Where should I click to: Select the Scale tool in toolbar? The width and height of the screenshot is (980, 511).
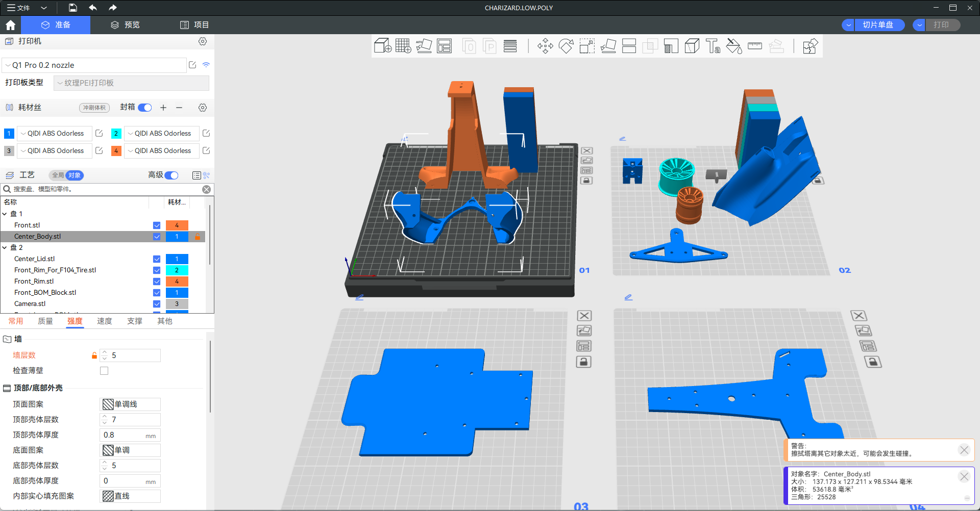(x=587, y=46)
